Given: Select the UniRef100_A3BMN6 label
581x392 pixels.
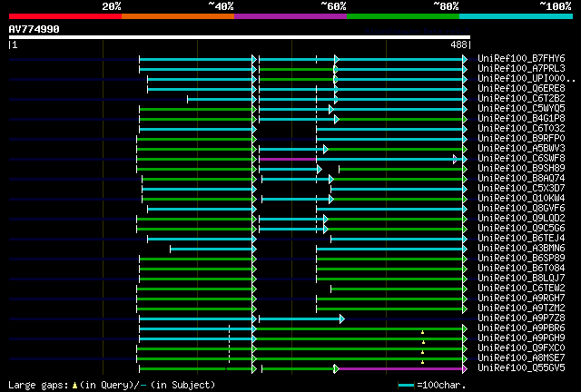Looking at the screenshot, I should [x=521, y=249].
